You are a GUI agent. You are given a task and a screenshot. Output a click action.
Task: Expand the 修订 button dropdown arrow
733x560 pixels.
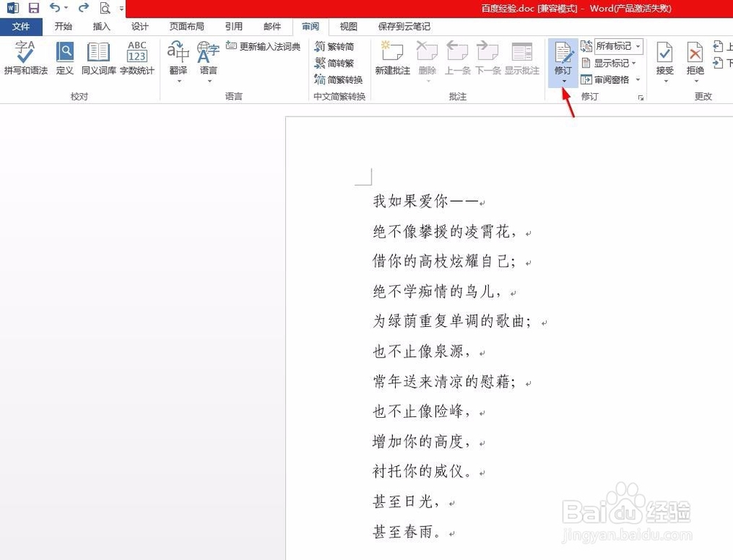564,81
